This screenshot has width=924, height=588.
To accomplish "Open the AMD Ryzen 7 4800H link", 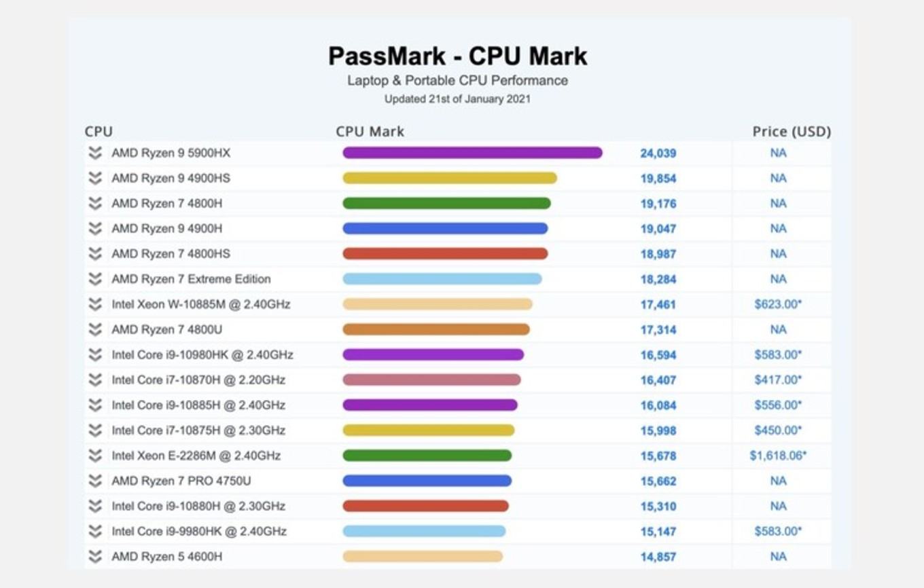I will point(167,203).
